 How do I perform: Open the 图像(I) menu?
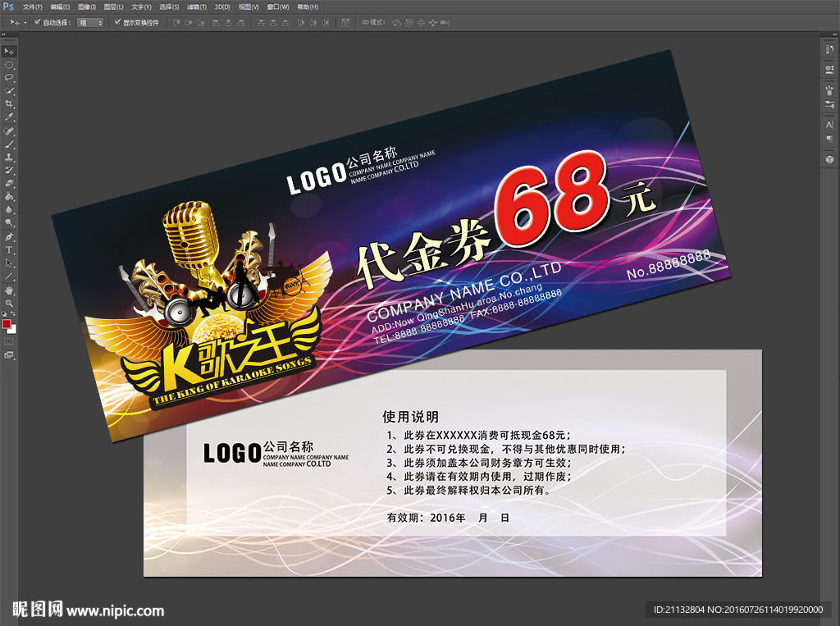pos(86,7)
